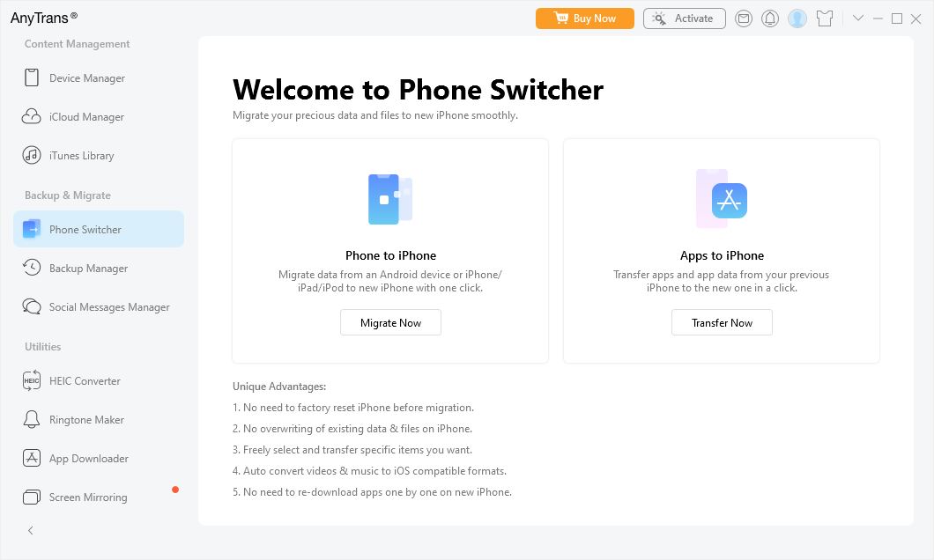Viewport: 934px width, 560px height.
Task: Click the Screen Mirroring red notification dot
Action: click(x=175, y=490)
